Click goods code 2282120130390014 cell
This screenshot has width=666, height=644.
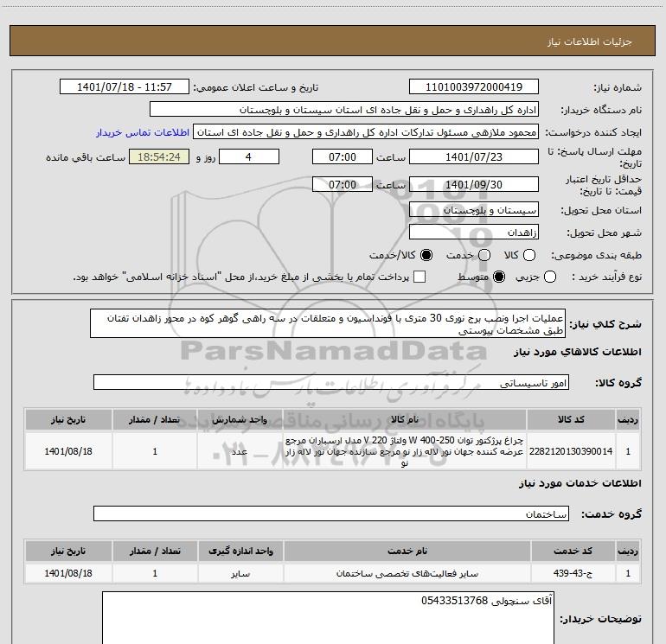(x=571, y=451)
